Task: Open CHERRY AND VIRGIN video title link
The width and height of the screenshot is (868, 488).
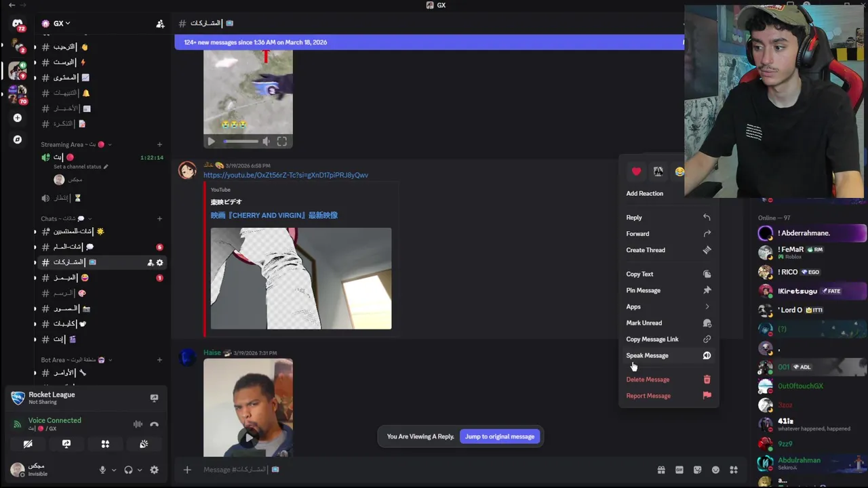Action: click(274, 215)
